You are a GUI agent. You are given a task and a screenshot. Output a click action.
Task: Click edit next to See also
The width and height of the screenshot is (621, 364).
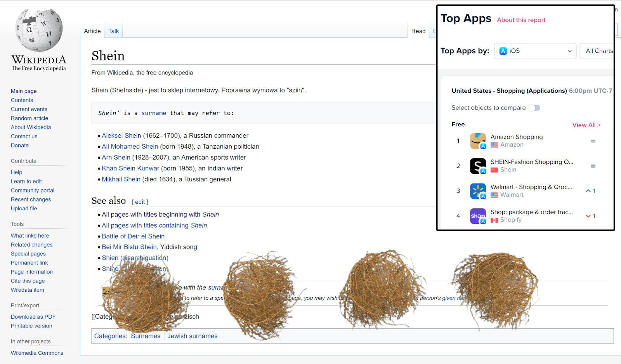coord(140,202)
